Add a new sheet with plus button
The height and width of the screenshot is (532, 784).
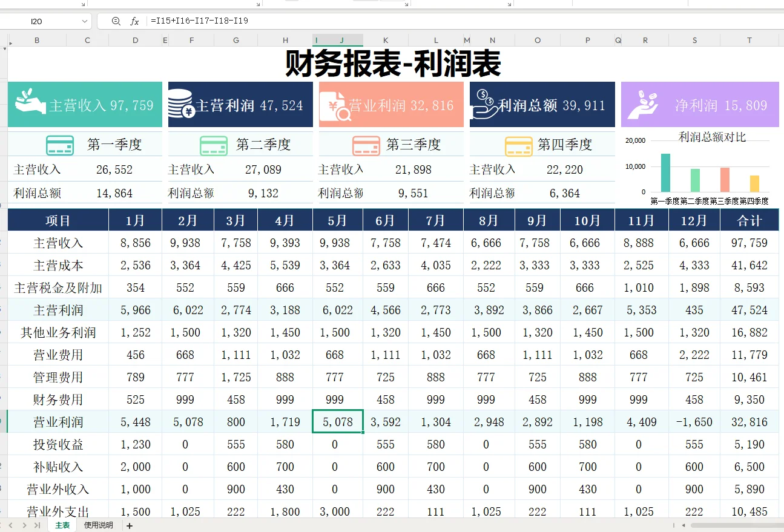click(x=129, y=526)
